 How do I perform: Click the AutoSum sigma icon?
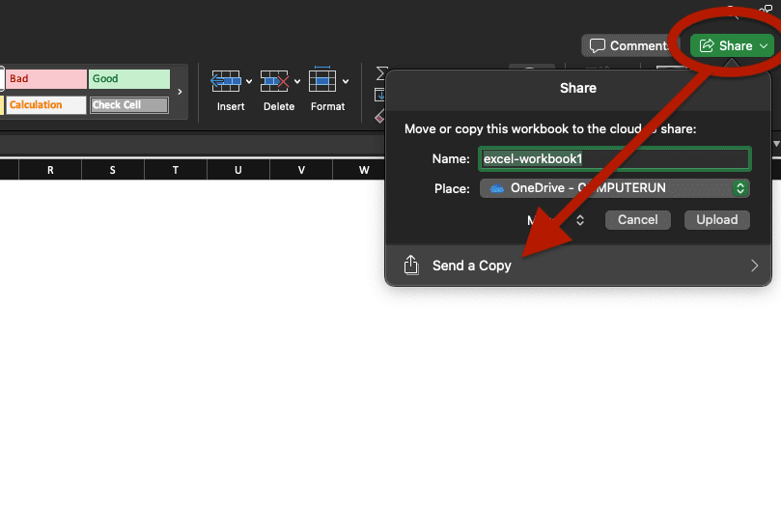(x=380, y=74)
